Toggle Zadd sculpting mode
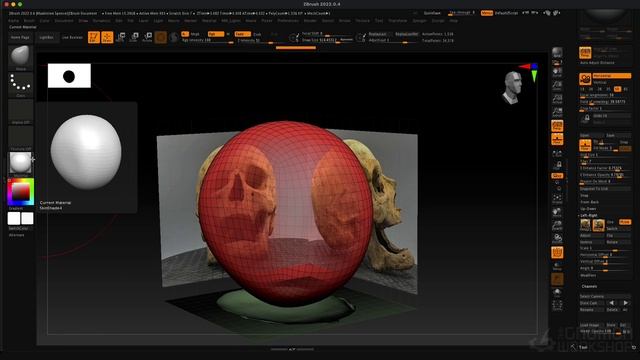This screenshot has height=360, width=640. [x=242, y=34]
